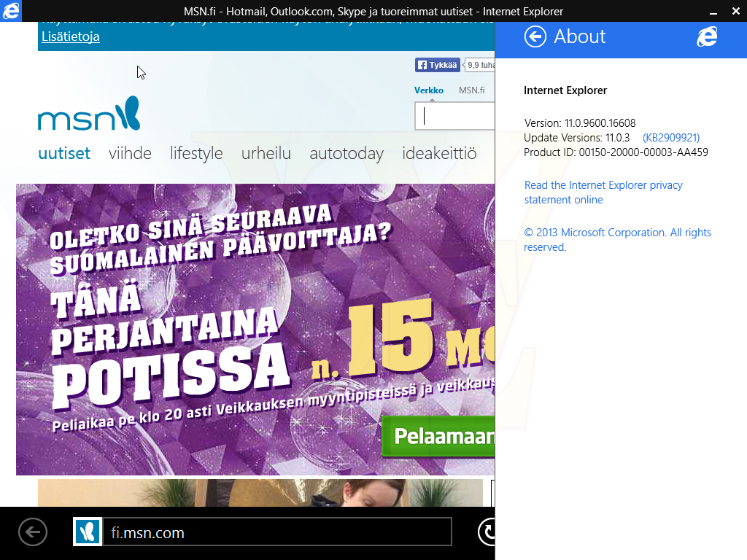
Task: Click the Facebook Tykkää like button
Action: tap(438, 65)
